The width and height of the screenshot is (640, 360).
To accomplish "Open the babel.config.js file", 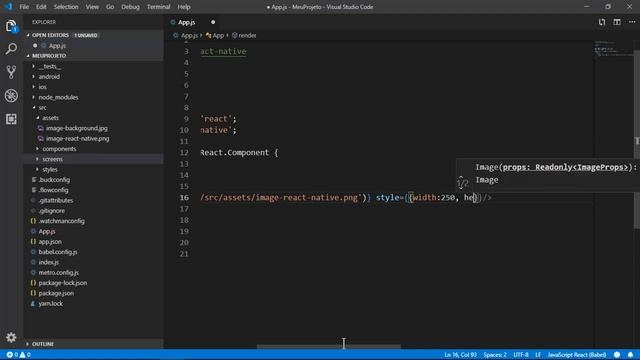I will 58,252.
